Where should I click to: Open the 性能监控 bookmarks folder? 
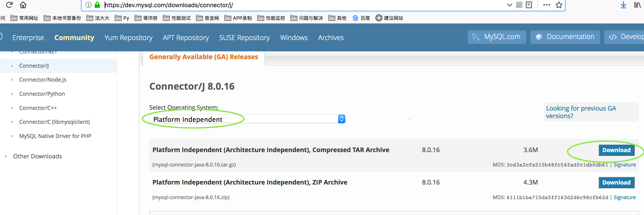tap(271, 18)
